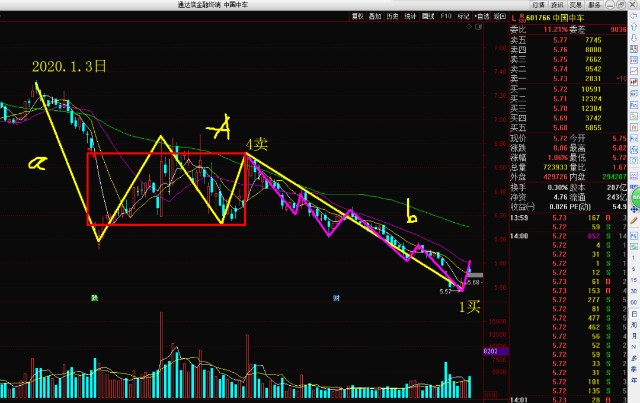The width and height of the screenshot is (640, 403).
Task: Open the 历史 history toolbar button
Action: point(393,16)
